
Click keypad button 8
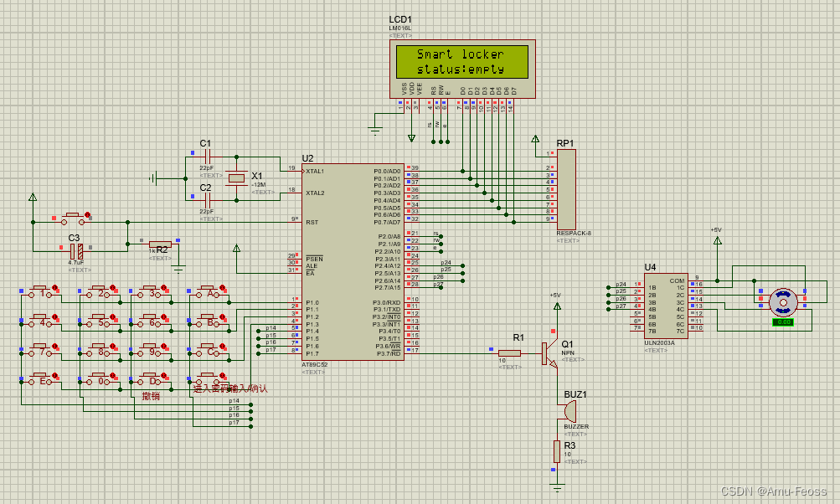pos(100,351)
